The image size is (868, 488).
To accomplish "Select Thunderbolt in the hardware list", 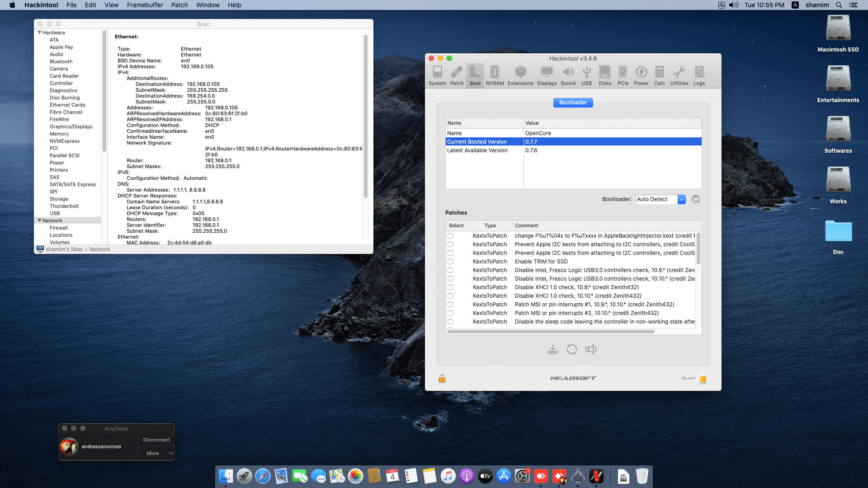I will [64, 206].
